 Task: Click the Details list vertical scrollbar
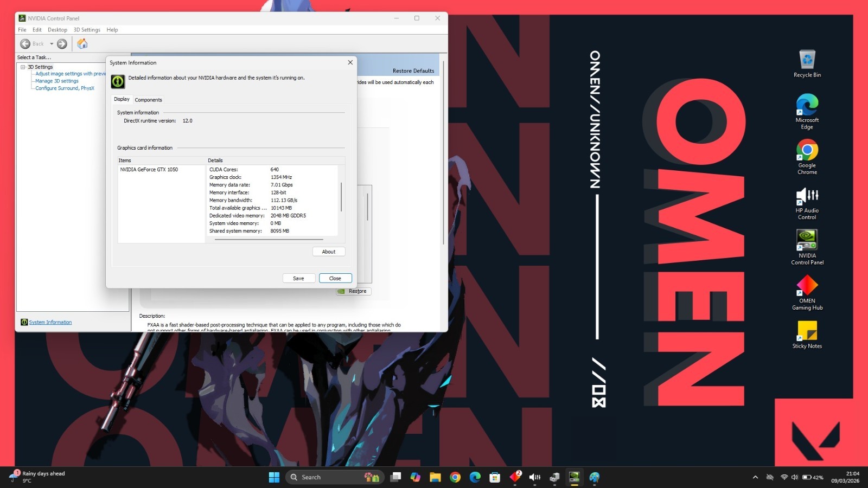point(341,197)
